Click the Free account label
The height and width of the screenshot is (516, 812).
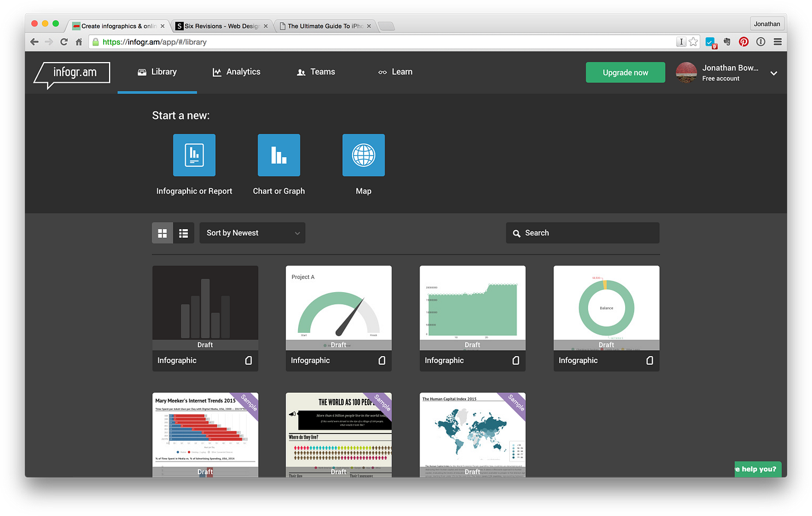[721, 78]
